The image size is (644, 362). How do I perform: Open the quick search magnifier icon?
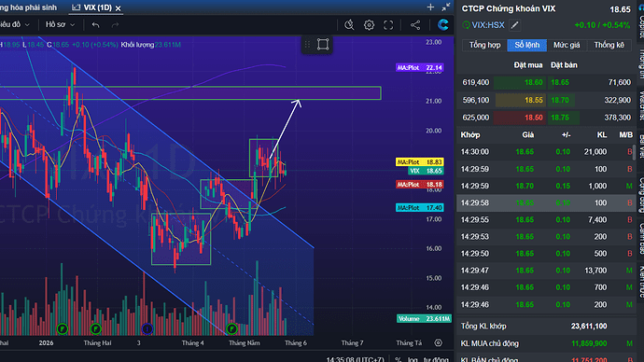click(x=349, y=25)
